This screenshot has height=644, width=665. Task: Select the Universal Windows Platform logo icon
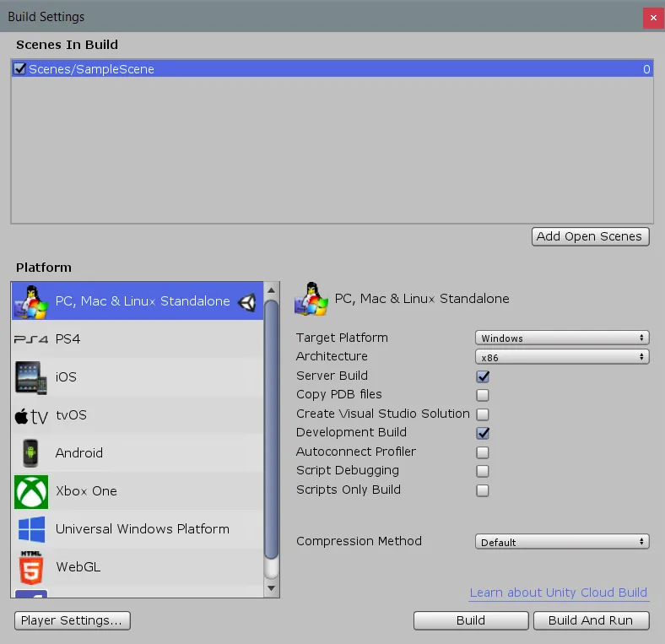[x=31, y=529]
